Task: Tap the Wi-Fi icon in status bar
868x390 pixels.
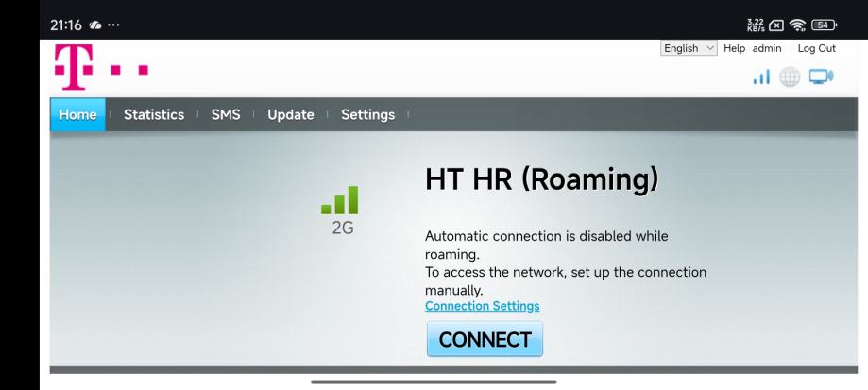Action: [798, 25]
